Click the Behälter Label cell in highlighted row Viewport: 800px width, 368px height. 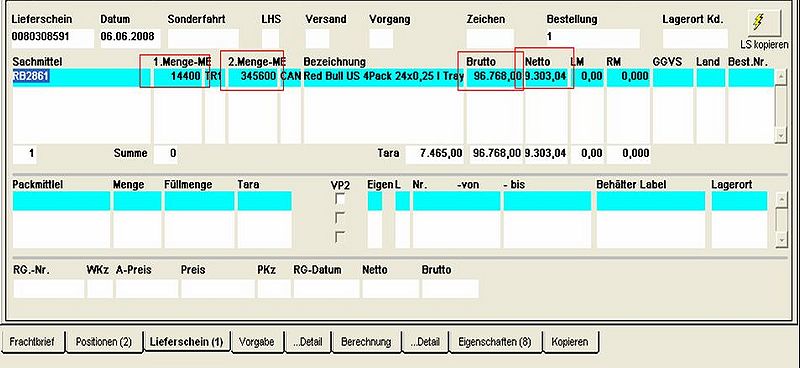(651, 201)
